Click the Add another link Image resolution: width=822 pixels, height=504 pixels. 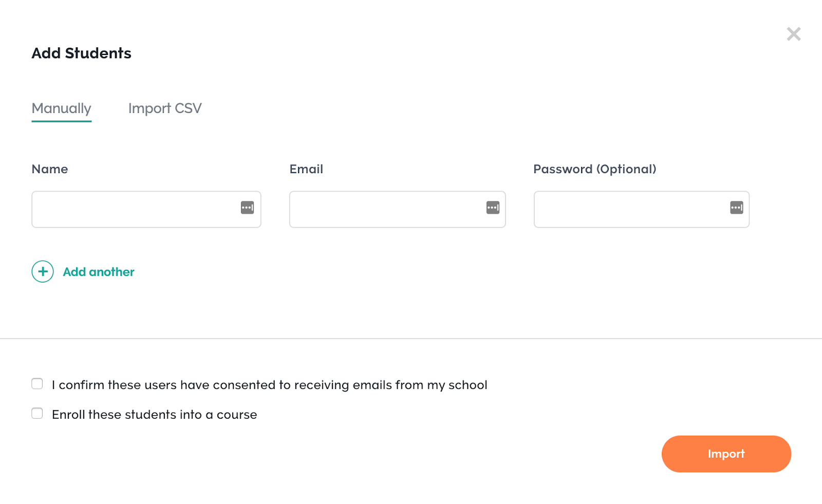tap(99, 272)
